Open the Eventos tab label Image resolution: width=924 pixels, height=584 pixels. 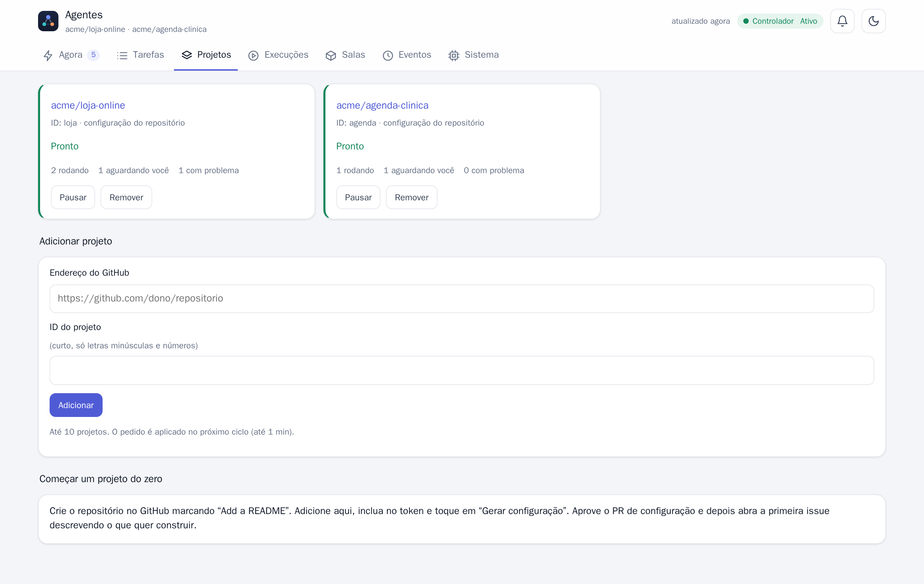tap(415, 55)
